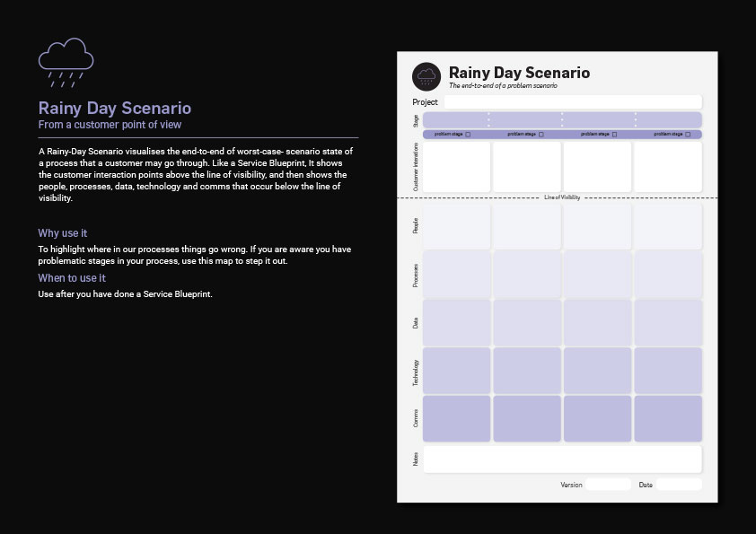Tick the fourth problem stage checkbox
The width and height of the screenshot is (756, 534).
coord(688,135)
